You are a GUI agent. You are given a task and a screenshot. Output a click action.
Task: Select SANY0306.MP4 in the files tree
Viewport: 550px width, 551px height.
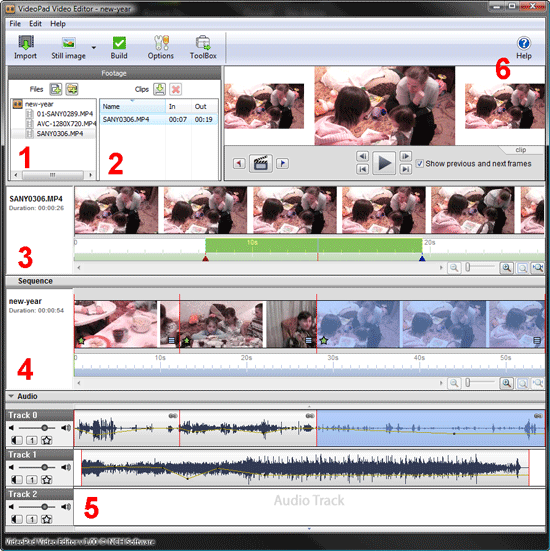tap(60, 134)
